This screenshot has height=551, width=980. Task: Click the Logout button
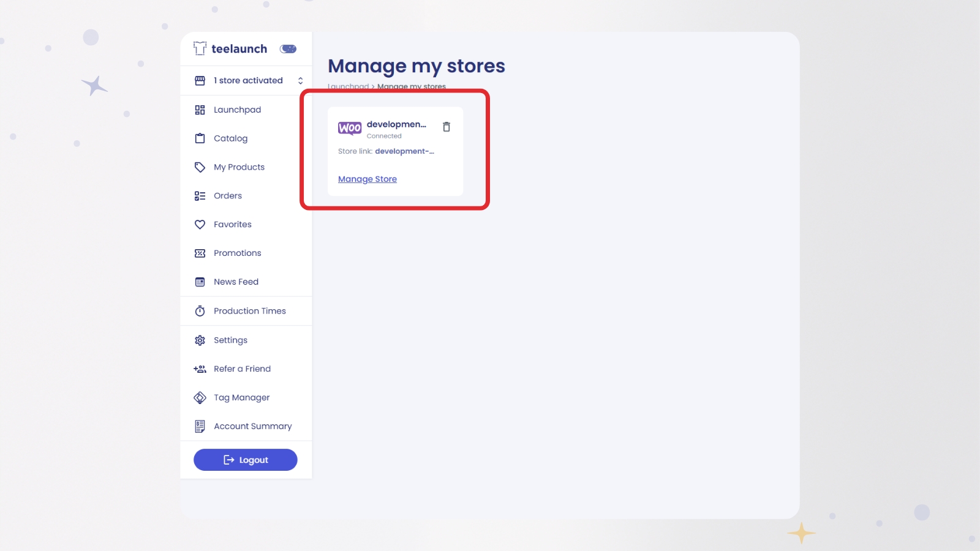(246, 460)
